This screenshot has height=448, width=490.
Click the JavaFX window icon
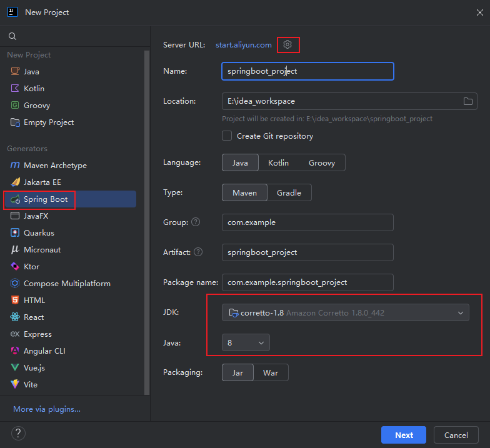pyautogui.click(x=15, y=216)
